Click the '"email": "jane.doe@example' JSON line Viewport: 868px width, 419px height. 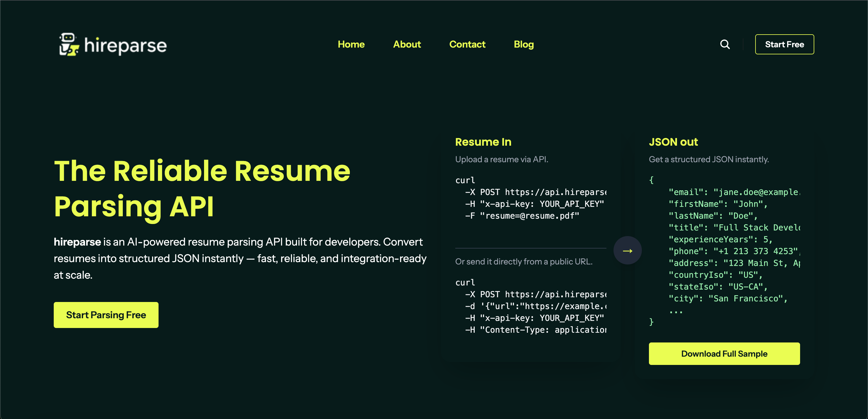tap(734, 192)
